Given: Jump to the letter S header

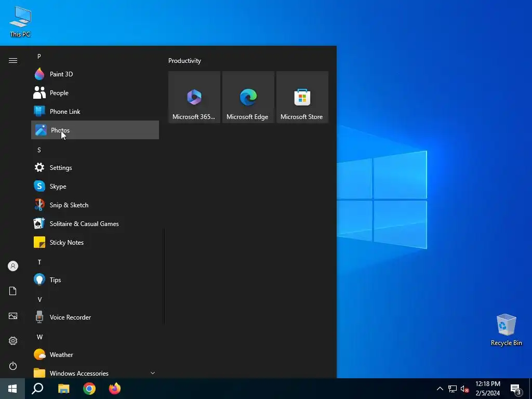Looking at the screenshot, I should (x=39, y=150).
